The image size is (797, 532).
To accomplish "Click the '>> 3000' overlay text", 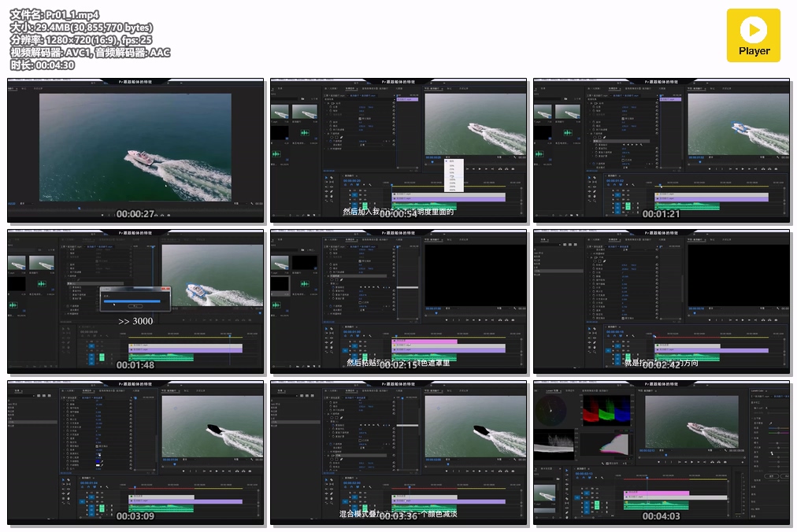I will 135,321.
